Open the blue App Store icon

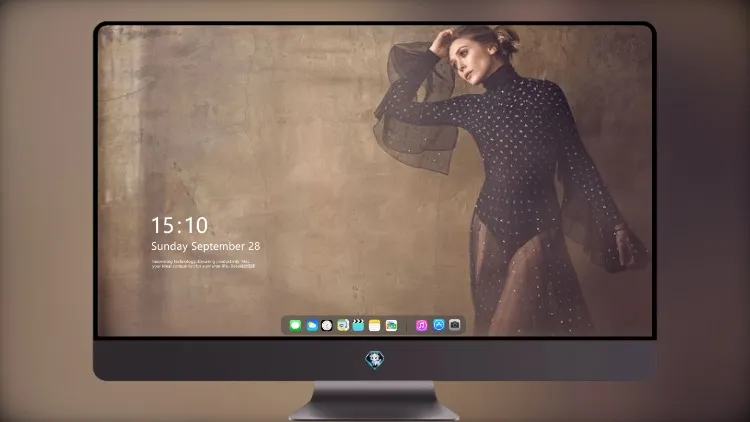439,325
